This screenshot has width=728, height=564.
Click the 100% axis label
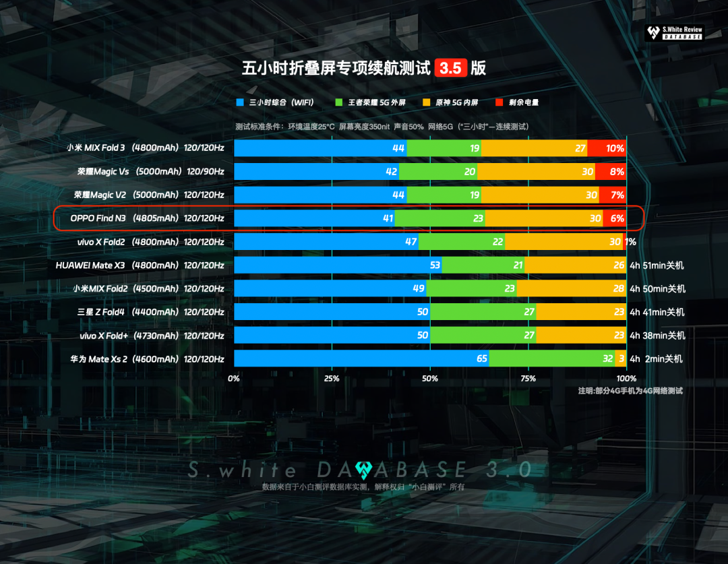coord(626,378)
